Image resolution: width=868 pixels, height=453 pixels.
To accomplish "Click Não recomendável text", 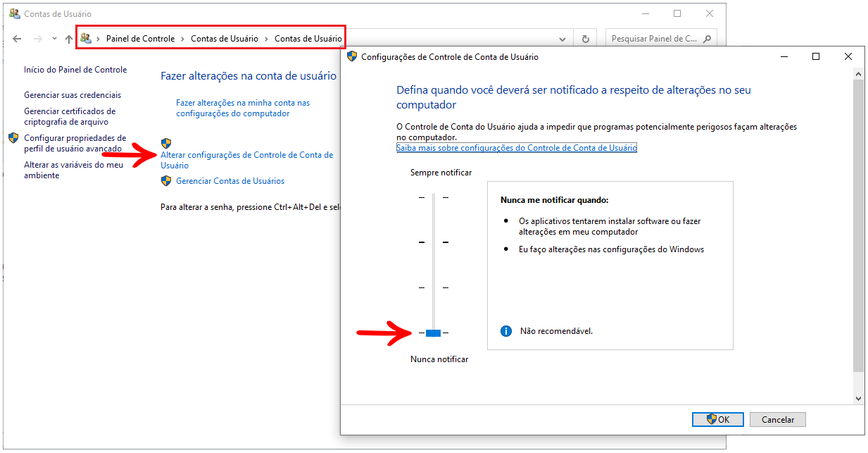I will click(556, 331).
